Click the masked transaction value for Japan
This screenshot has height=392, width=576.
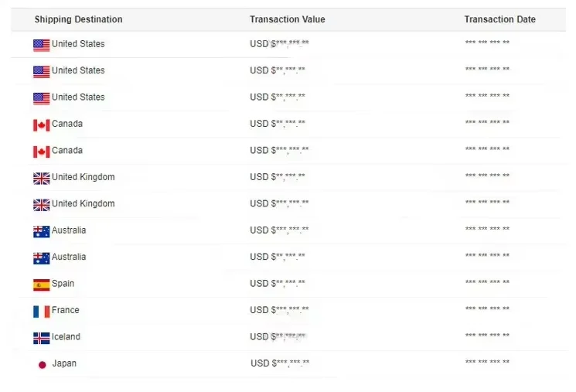[x=280, y=363]
